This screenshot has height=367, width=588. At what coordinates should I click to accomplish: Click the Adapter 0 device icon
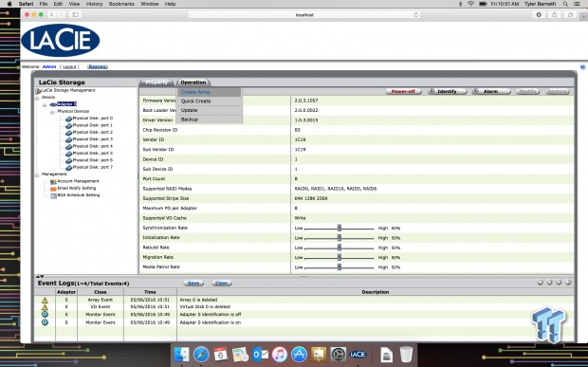[53, 104]
